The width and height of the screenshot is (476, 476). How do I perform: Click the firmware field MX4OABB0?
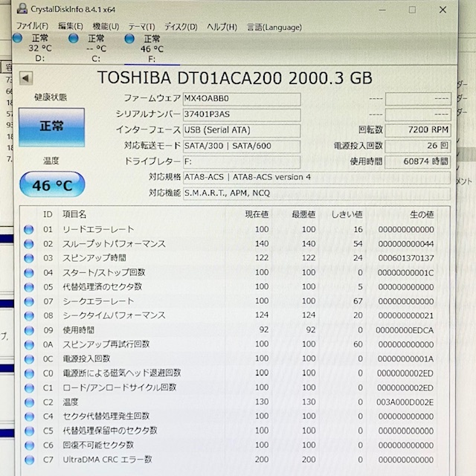(242, 99)
